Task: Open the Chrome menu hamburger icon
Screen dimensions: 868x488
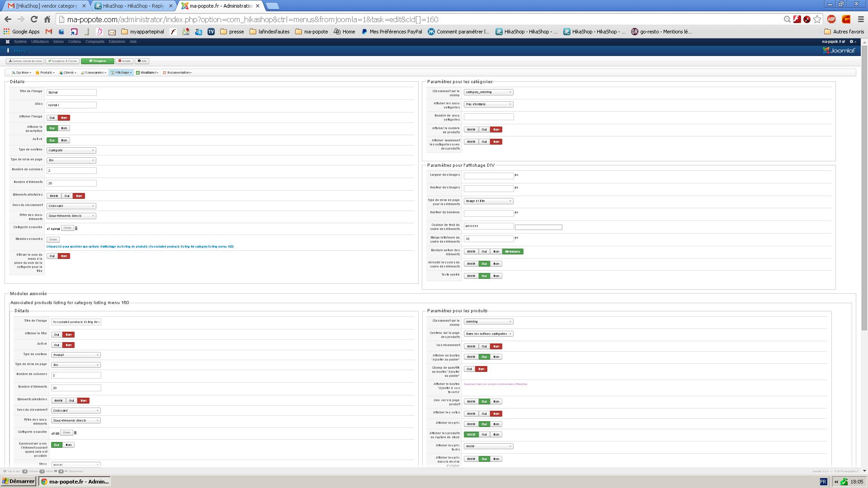Action: click(861, 19)
